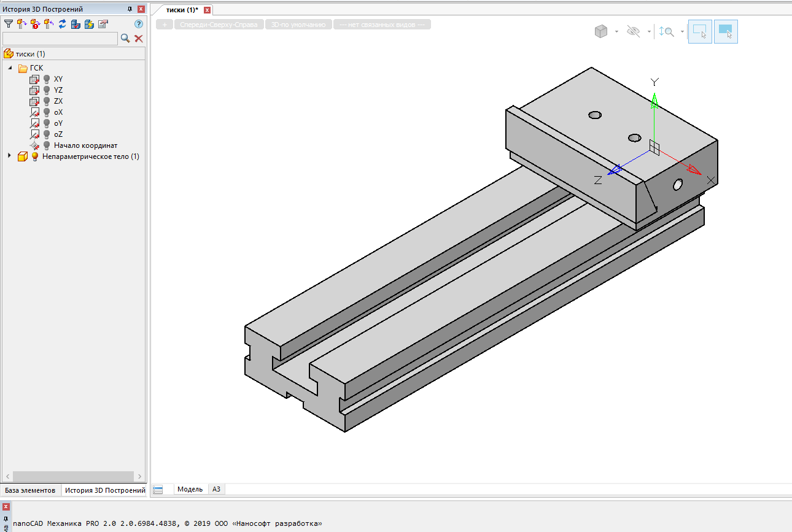This screenshot has width=792, height=532.
Task: Click the zoom magnifier tool in viewport toolbar
Action: [x=666, y=32]
